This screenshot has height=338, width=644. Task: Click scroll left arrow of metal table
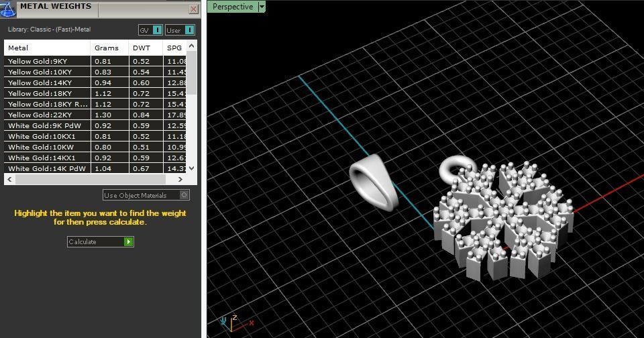coord(10,179)
